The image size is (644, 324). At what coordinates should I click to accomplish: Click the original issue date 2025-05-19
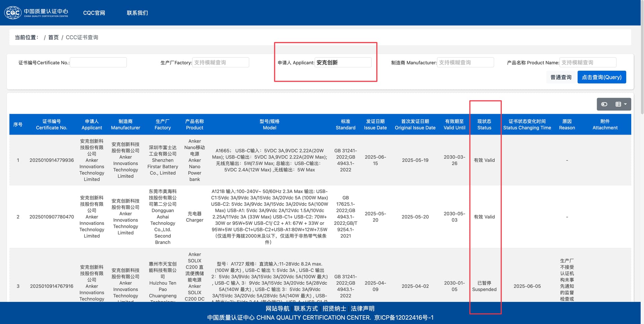tap(415, 160)
